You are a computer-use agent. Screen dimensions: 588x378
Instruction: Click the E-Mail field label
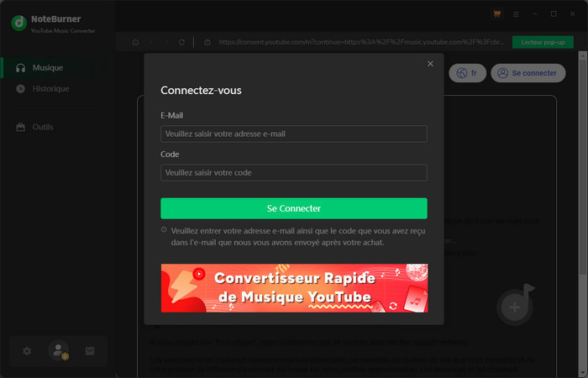[x=171, y=116]
